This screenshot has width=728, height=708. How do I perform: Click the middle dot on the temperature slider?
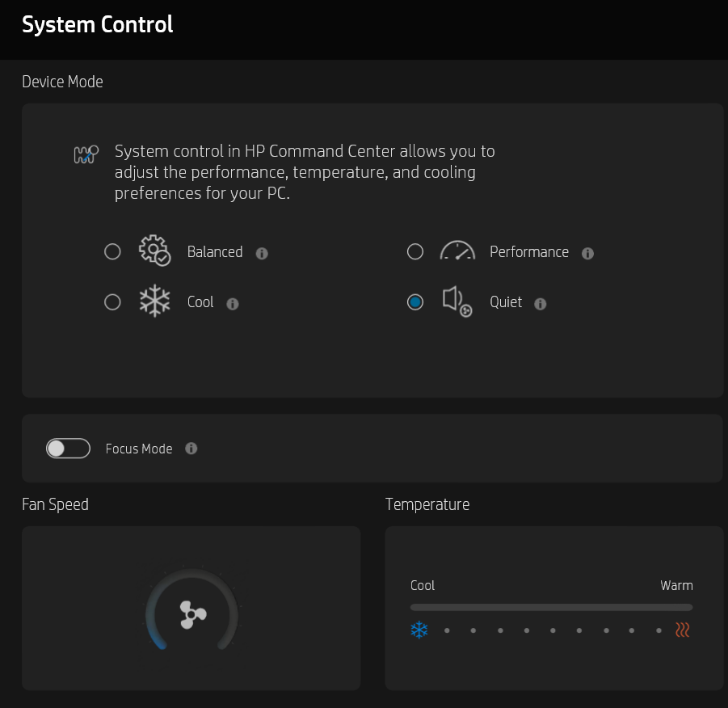(x=553, y=630)
